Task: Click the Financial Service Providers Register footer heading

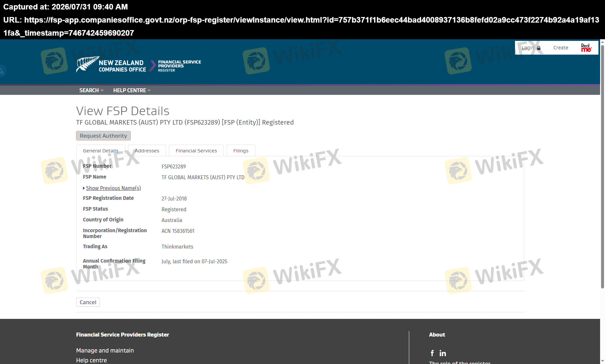Action: pyautogui.click(x=123, y=335)
